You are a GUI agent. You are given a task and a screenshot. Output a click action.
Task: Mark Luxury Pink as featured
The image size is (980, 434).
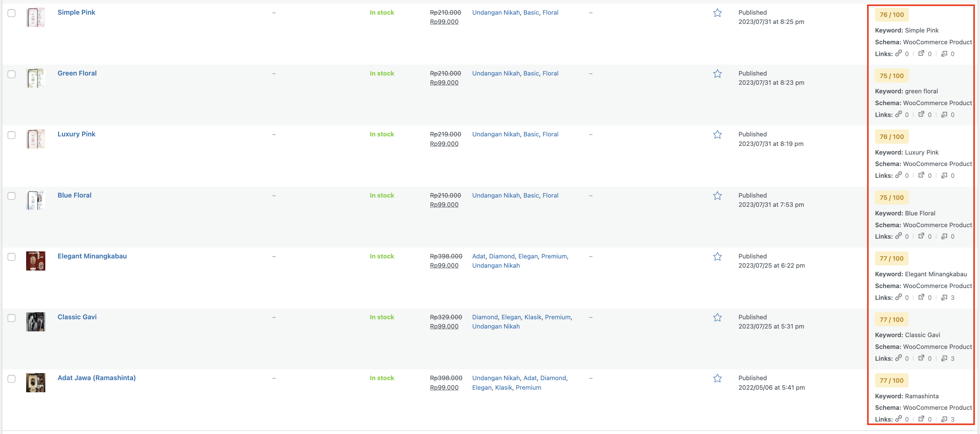click(717, 134)
